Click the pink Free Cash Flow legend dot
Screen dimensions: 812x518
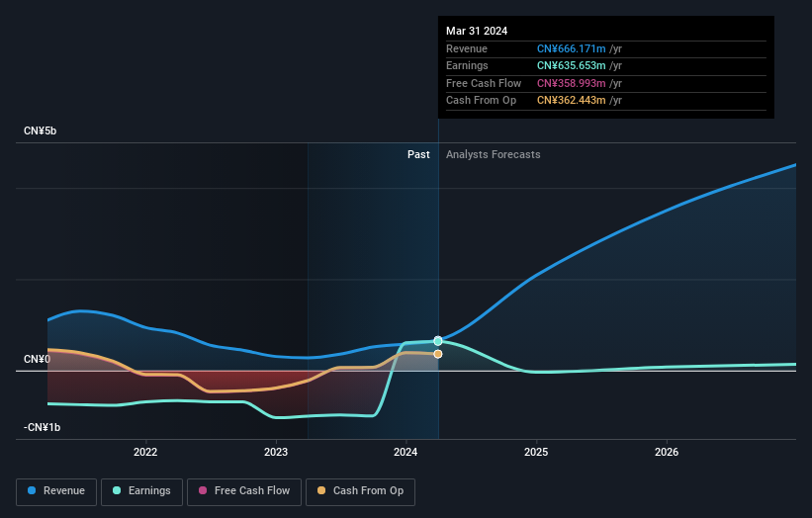[203, 490]
